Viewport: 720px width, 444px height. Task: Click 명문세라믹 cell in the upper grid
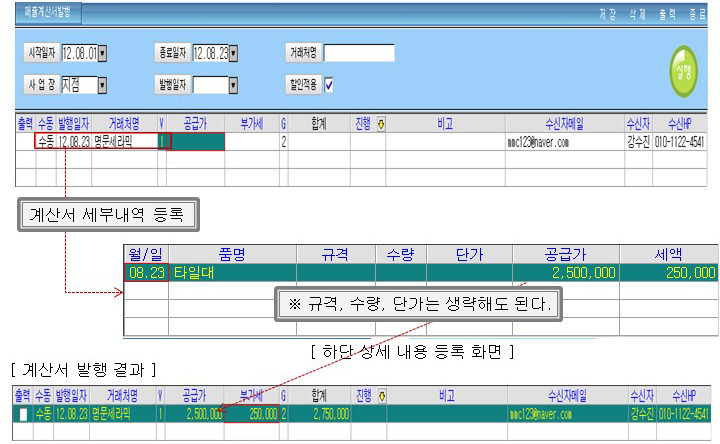point(124,141)
